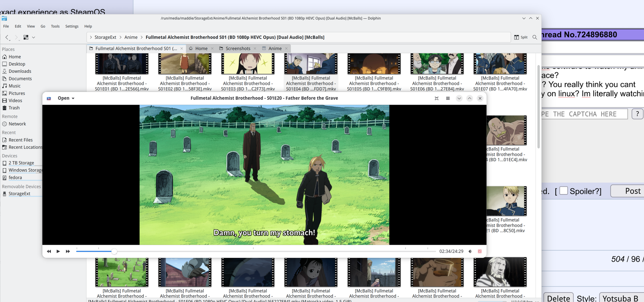
Task: Open Dolphin search using magnifier icon
Action: 534,37
